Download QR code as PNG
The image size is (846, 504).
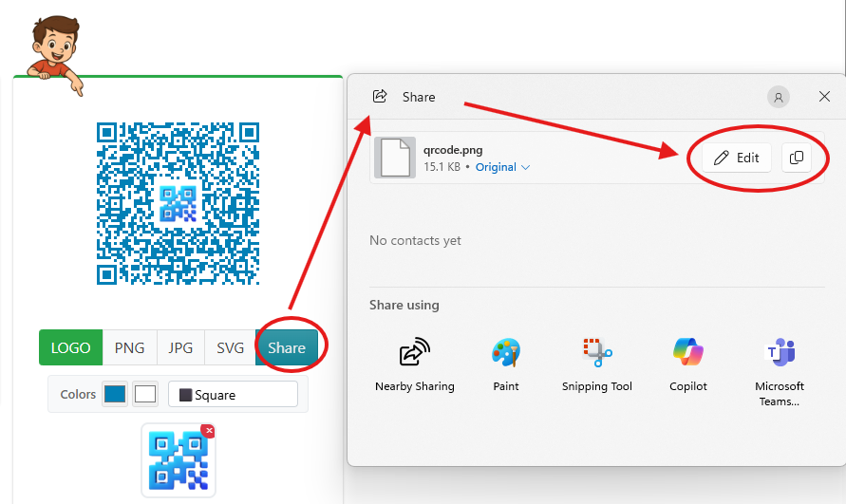(x=129, y=347)
